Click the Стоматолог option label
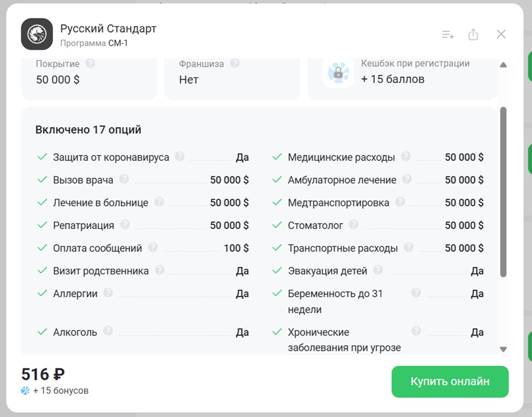Viewport: 532px width, 417px height. coord(315,225)
